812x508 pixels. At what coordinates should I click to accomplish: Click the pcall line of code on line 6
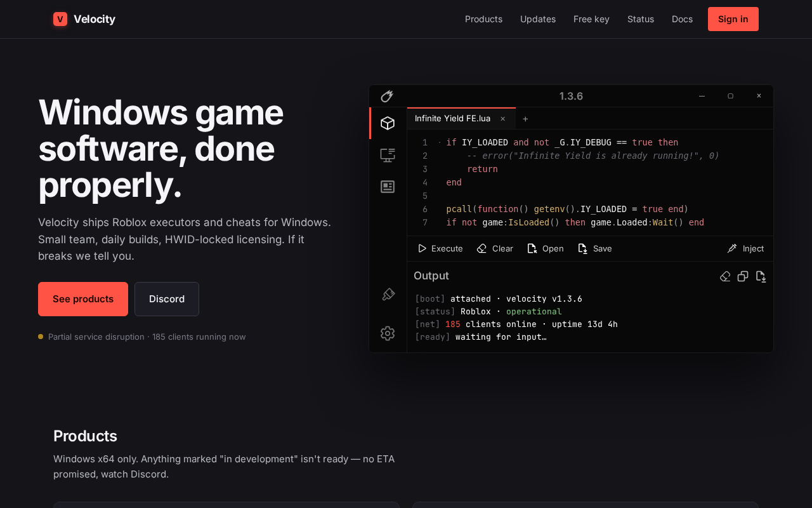[567, 209]
